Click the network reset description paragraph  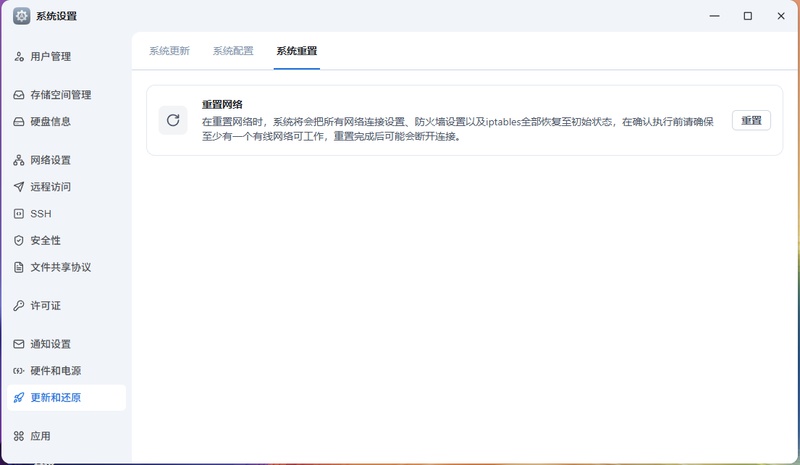tap(457, 129)
